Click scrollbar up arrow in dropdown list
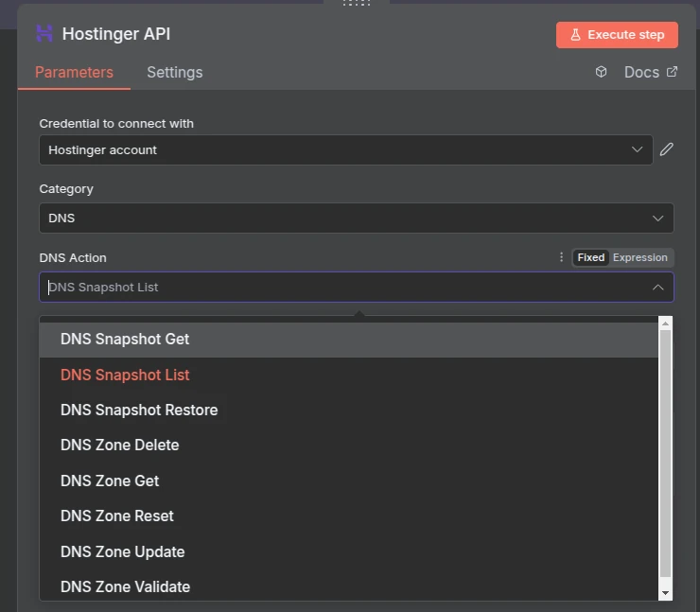This screenshot has width=700, height=612. (x=665, y=323)
